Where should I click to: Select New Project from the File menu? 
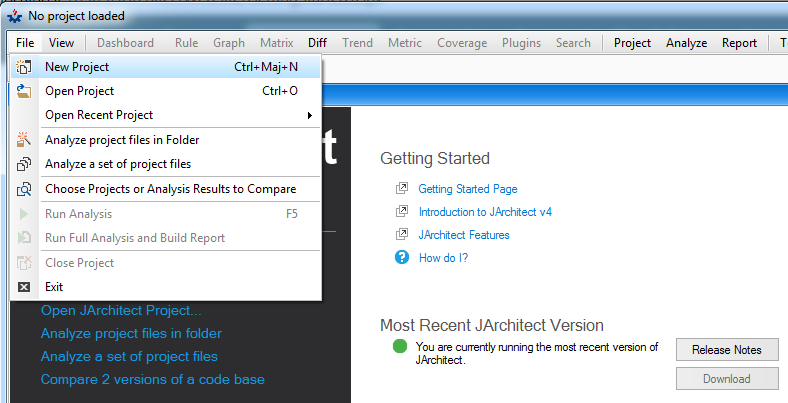pyautogui.click(x=166, y=67)
